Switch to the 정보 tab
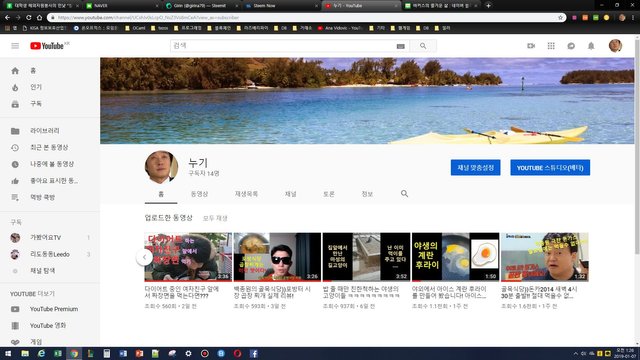This screenshot has width=640, height=360. [x=367, y=194]
